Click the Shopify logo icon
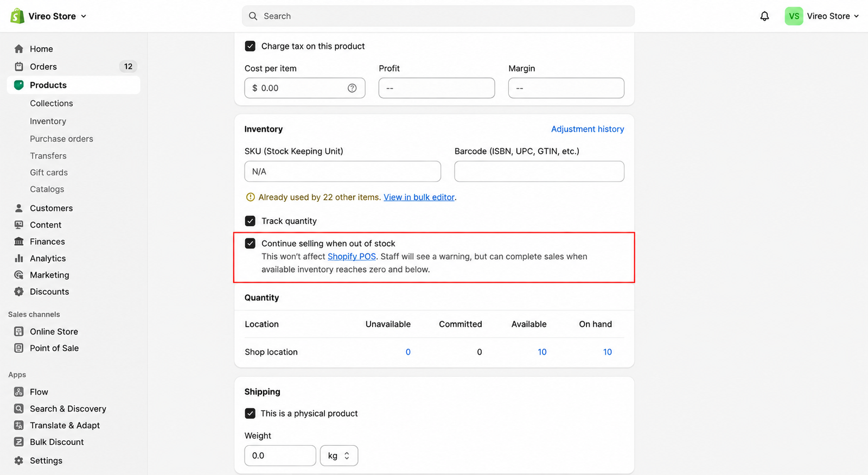The image size is (868, 475). point(17,16)
